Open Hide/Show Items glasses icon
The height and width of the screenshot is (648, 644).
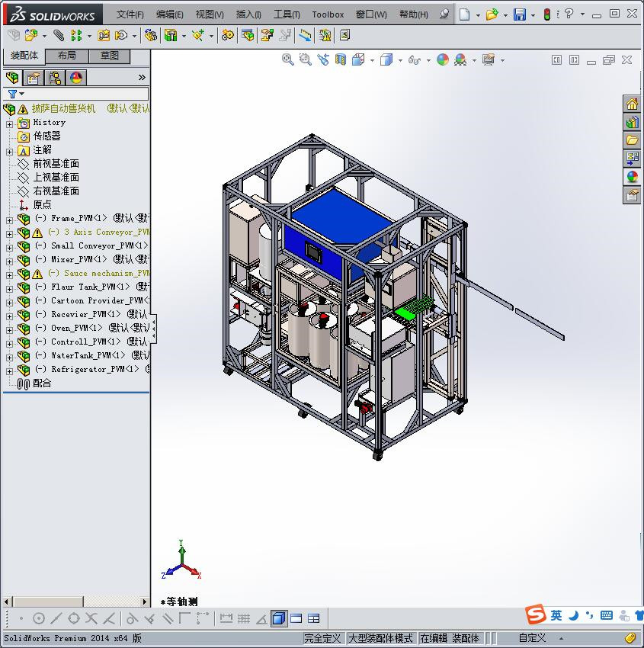tap(414, 60)
